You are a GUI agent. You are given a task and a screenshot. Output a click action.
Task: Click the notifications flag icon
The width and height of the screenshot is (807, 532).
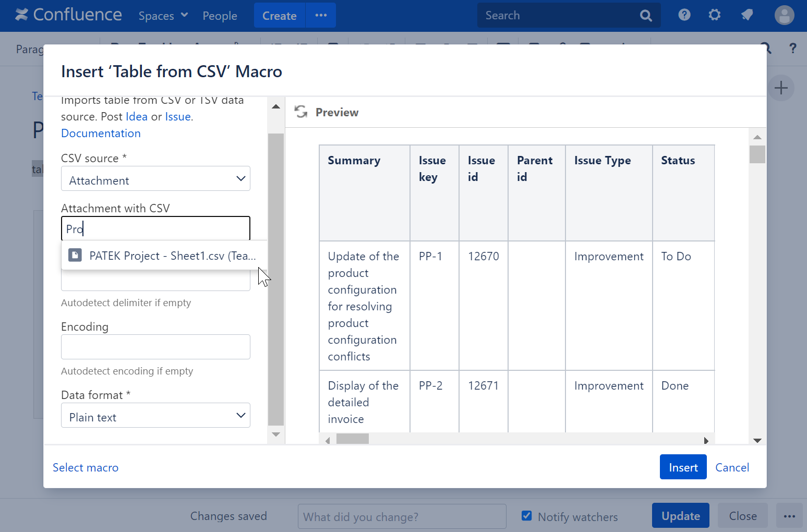(746, 15)
